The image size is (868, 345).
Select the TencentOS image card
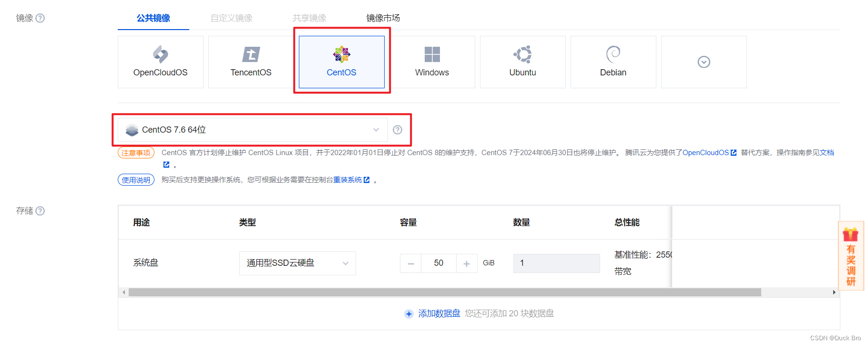[x=251, y=62]
